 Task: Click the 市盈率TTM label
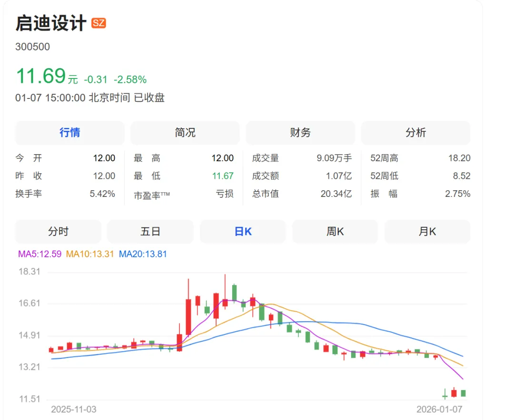[152, 195]
